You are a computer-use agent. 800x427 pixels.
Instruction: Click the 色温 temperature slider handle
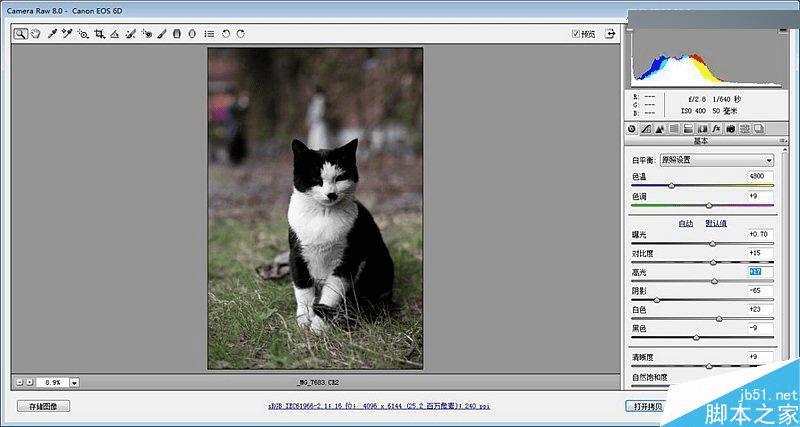point(671,186)
